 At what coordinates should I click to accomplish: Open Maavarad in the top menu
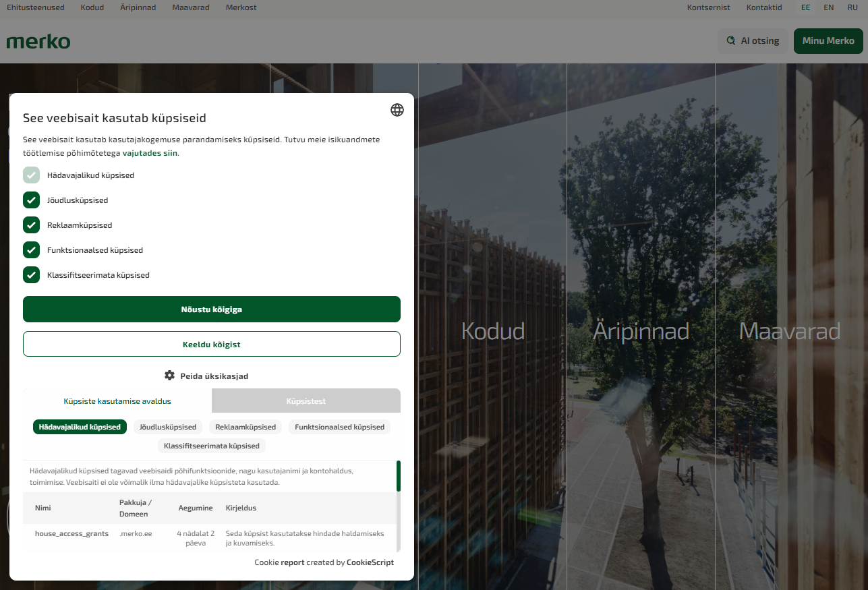click(191, 7)
